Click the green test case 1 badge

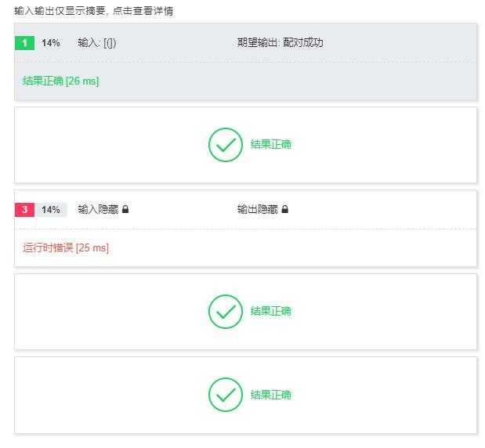point(24,42)
